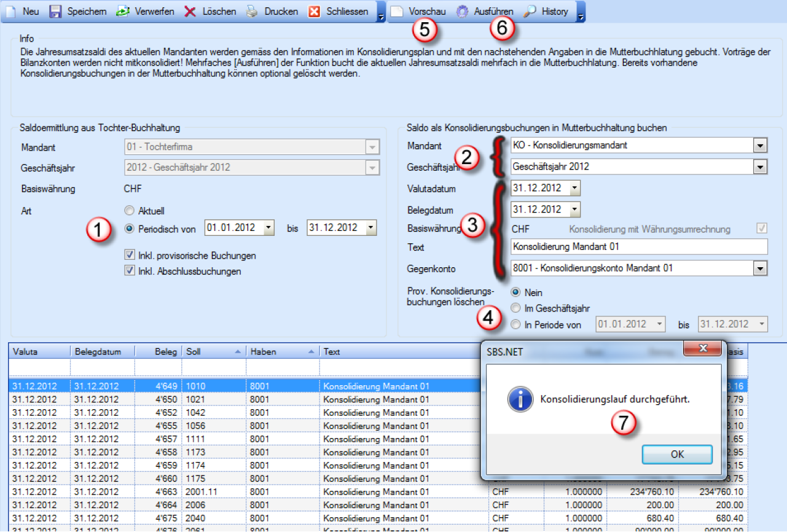Click the Drucken printer icon
The width and height of the screenshot is (787, 532).
pyautogui.click(x=253, y=12)
